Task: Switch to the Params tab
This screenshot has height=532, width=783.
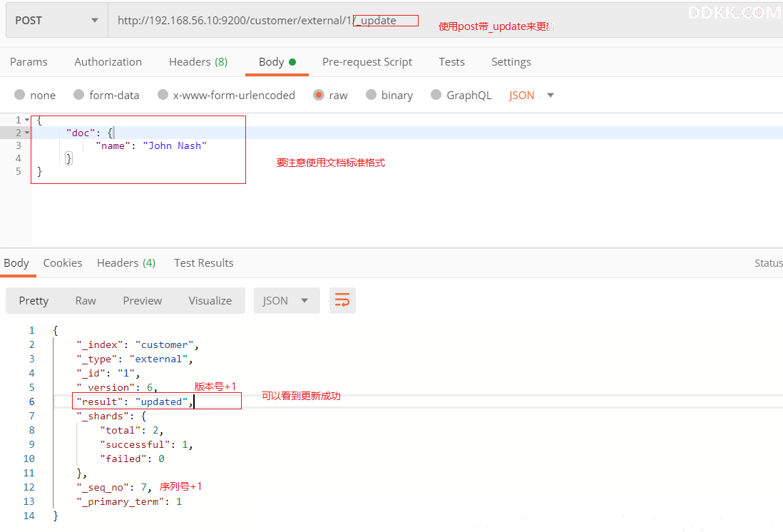Action: click(29, 62)
